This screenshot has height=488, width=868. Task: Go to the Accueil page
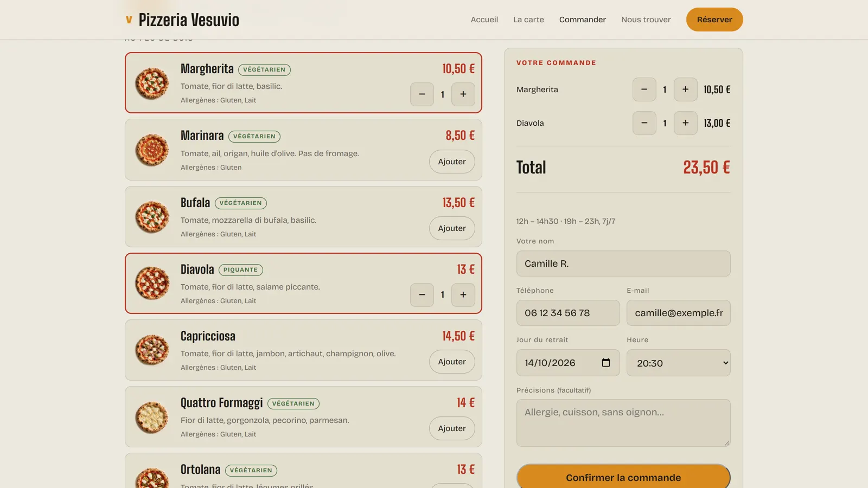[x=484, y=20]
